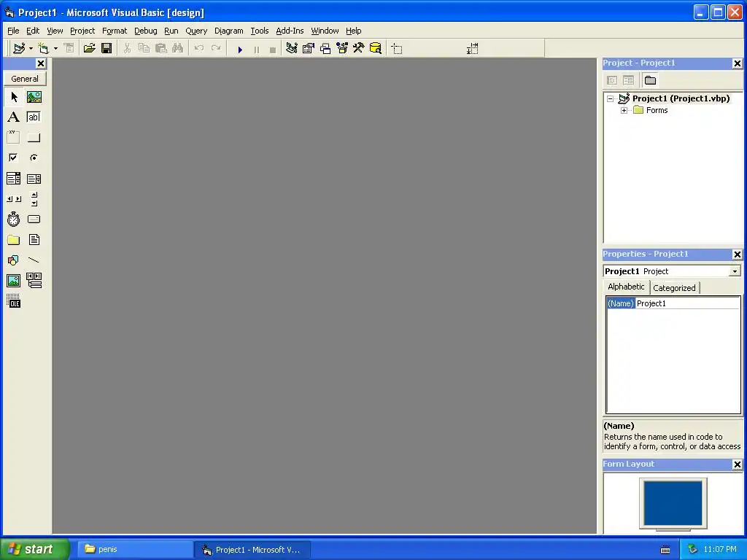
Task: Select the Forms folder in project tree
Action: click(657, 111)
